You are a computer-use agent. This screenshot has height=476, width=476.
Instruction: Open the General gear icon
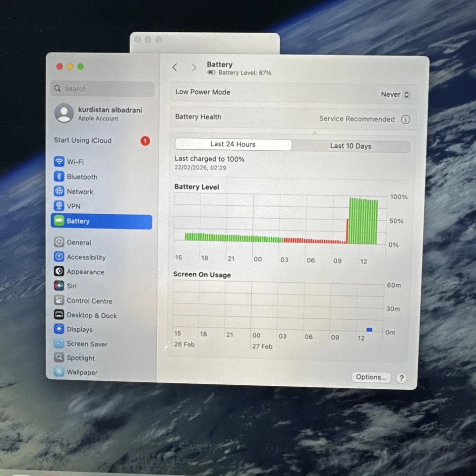pos(59,242)
